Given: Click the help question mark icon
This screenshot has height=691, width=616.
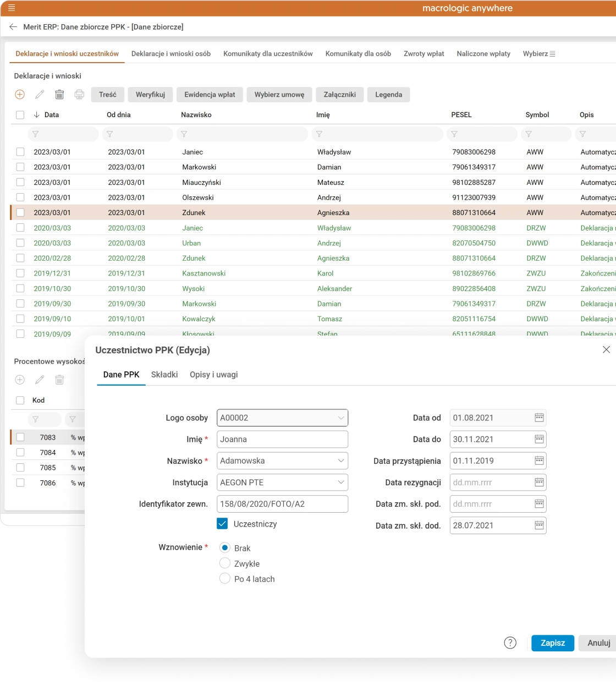Looking at the screenshot, I should coord(510,643).
